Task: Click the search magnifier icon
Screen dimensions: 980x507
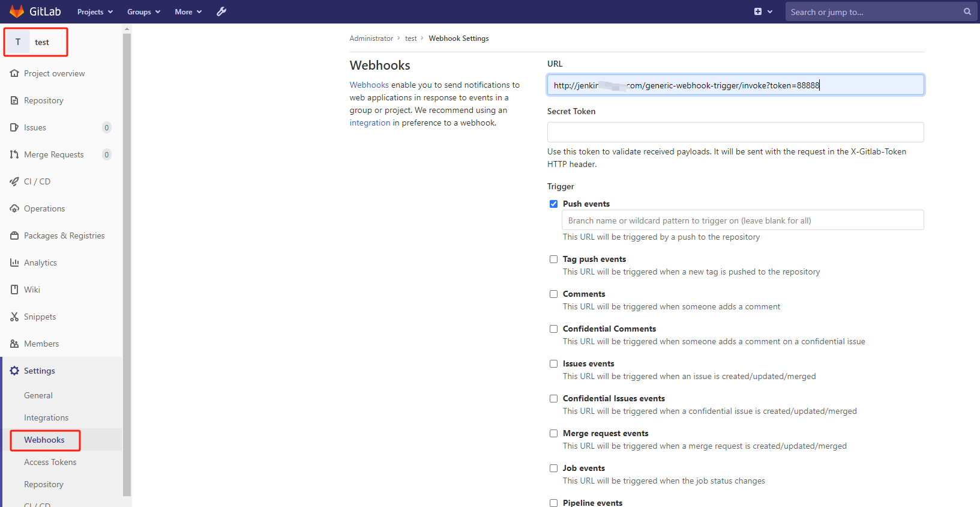Action: point(967,11)
